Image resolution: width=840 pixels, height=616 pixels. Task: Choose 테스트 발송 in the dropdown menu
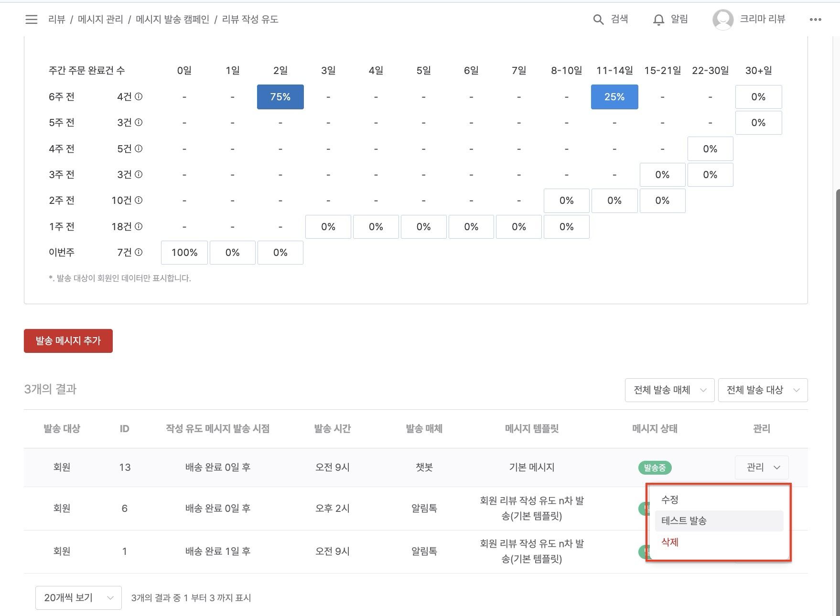[684, 520]
